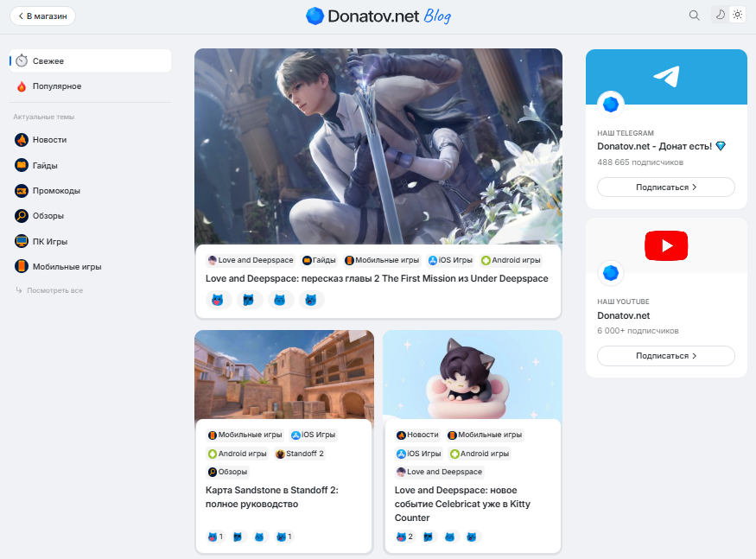756x559 pixels.
Task: Click 'Новости' tag on Celebricat post
Action: [x=417, y=435]
